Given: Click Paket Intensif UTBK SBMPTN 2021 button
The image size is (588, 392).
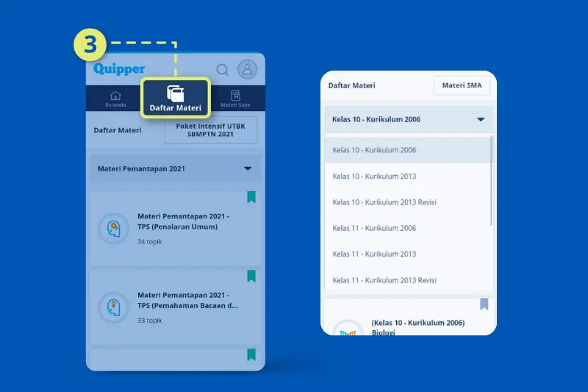Looking at the screenshot, I should [x=210, y=130].
